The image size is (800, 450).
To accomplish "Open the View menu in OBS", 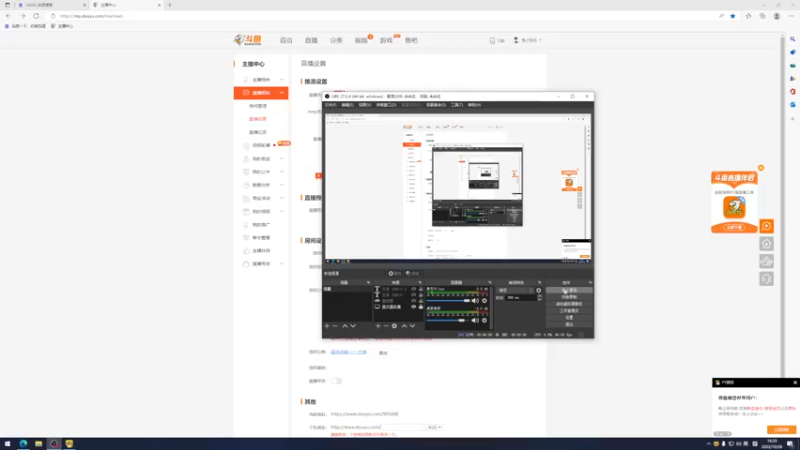I will point(365,105).
